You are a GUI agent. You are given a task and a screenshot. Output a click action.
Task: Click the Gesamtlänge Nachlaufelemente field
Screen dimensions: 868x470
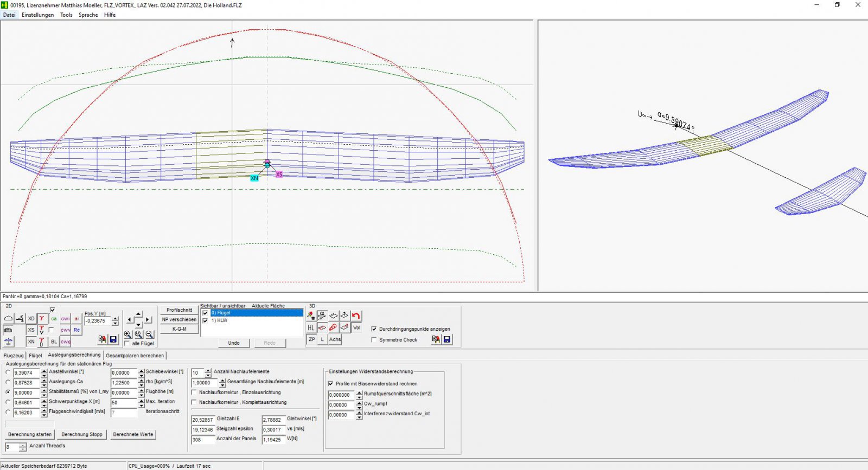pyautogui.click(x=205, y=383)
